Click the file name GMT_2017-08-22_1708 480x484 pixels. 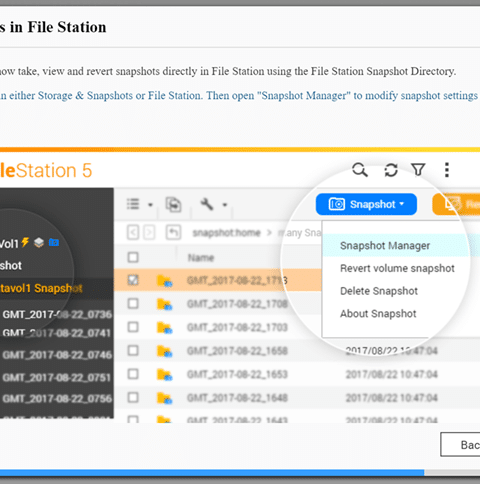(237, 304)
